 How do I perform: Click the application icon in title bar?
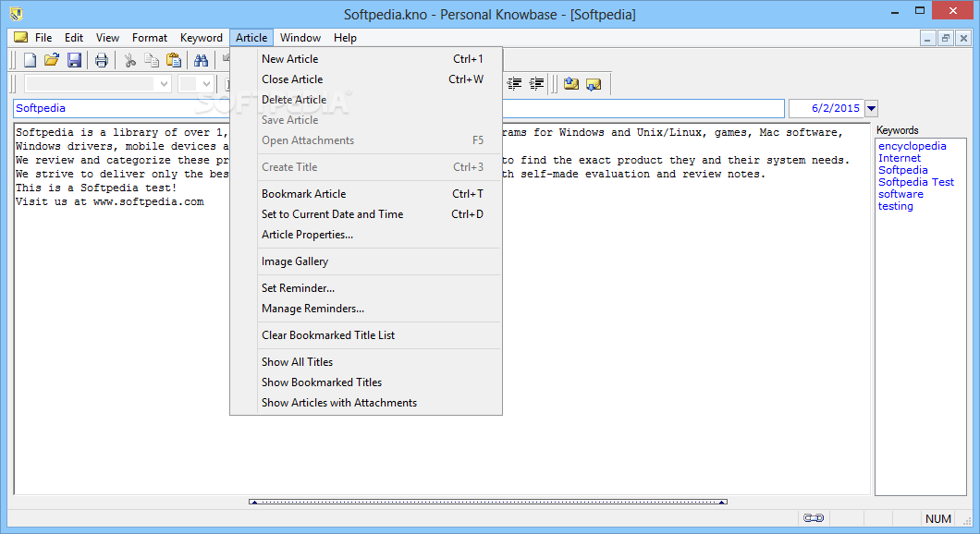[17, 13]
